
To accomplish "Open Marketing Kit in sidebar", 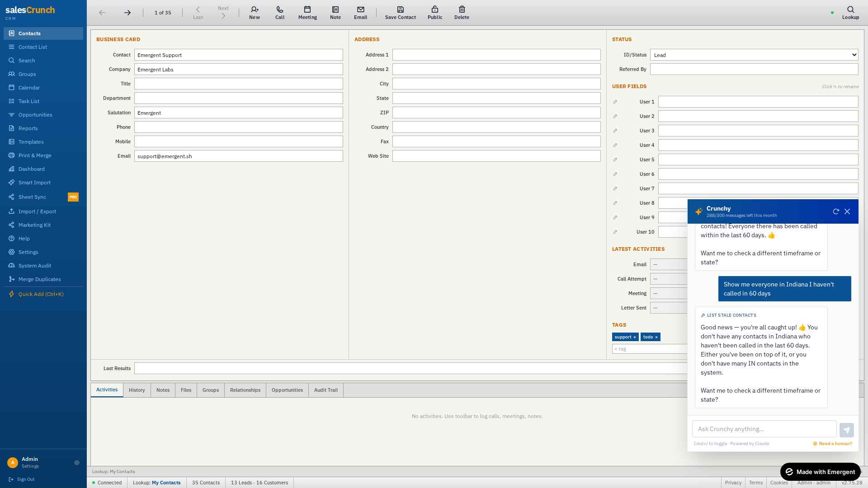I will pyautogui.click(x=43, y=225).
